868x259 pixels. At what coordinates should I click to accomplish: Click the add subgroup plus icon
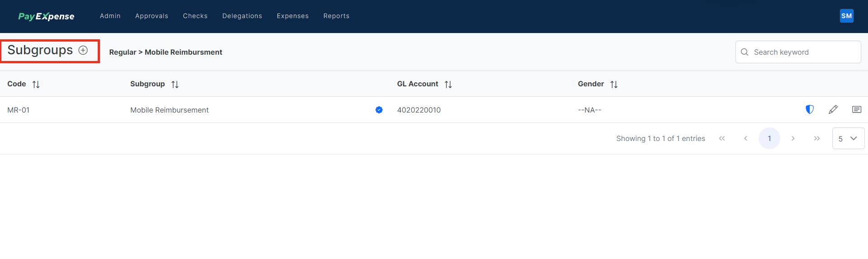tap(83, 50)
